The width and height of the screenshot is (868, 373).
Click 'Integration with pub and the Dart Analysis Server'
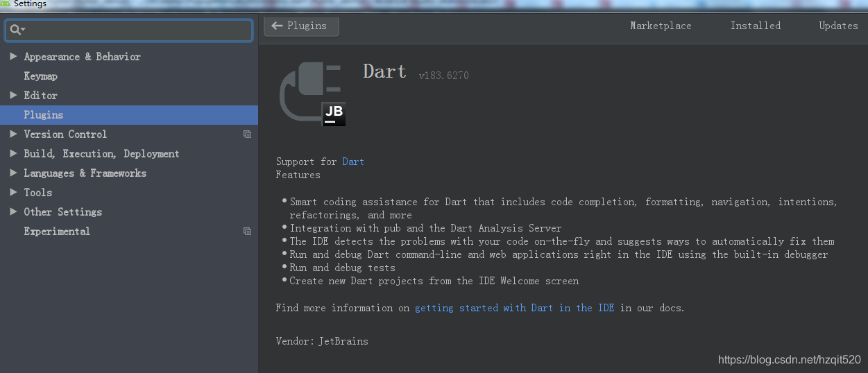click(425, 228)
